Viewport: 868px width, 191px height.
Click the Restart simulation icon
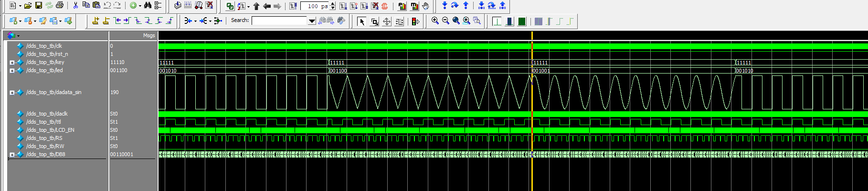pyautogui.click(x=293, y=6)
